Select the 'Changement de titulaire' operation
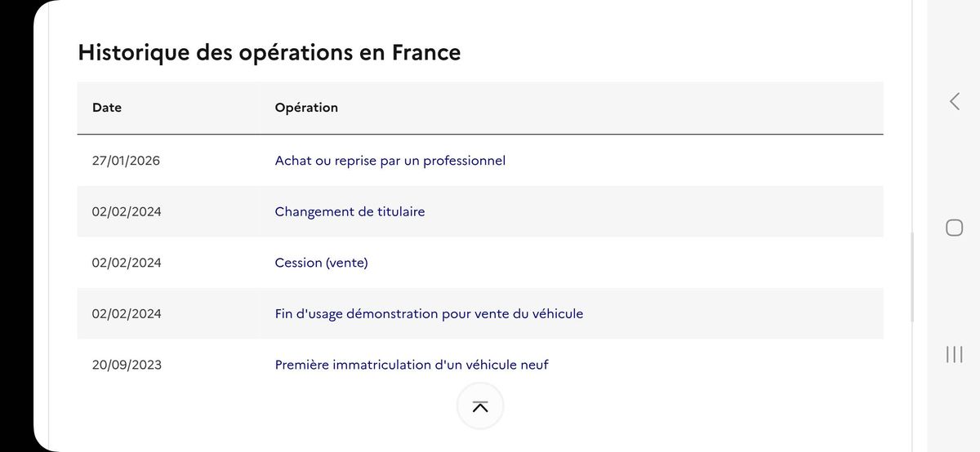Image resolution: width=980 pixels, height=452 pixels. [x=350, y=212]
